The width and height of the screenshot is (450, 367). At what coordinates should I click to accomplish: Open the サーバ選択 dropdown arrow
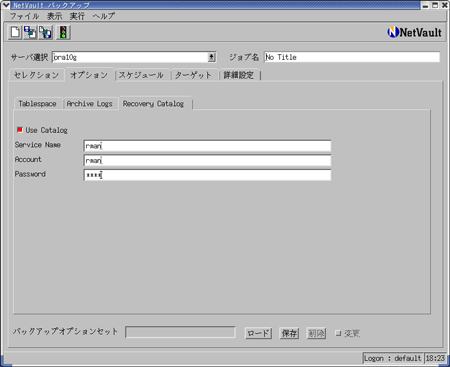pyautogui.click(x=211, y=57)
